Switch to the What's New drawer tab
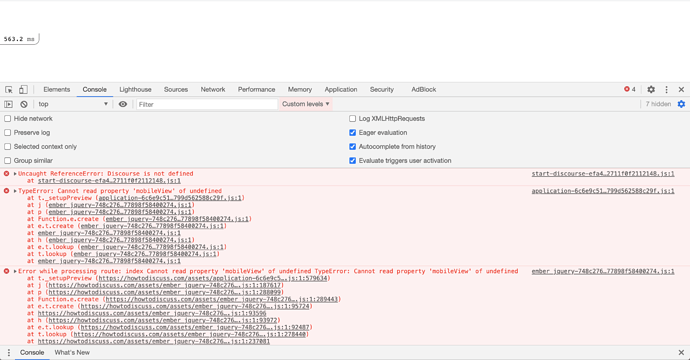This screenshot has width=690, height=360. tap(72, 353)
